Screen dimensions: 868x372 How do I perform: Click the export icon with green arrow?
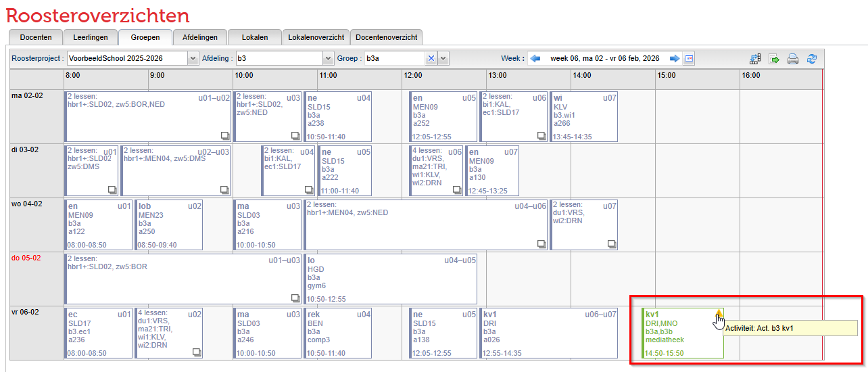(x=775, y=59)
